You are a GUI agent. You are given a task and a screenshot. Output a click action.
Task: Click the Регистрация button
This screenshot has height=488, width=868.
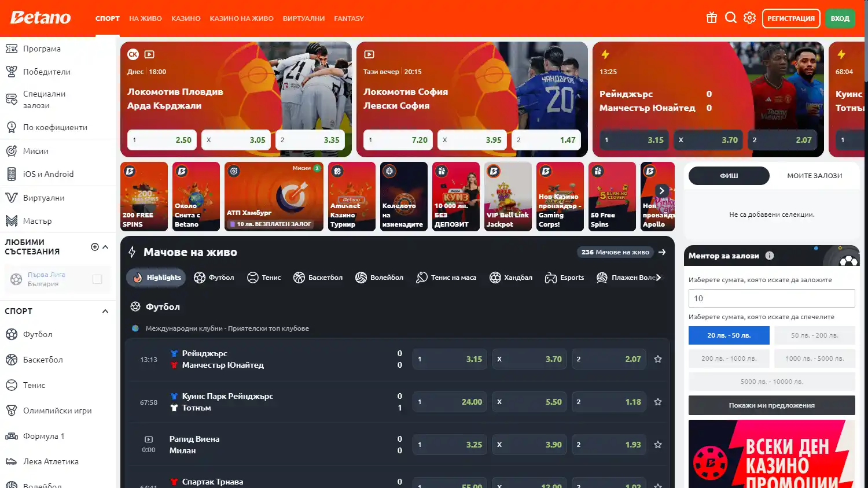791,19
